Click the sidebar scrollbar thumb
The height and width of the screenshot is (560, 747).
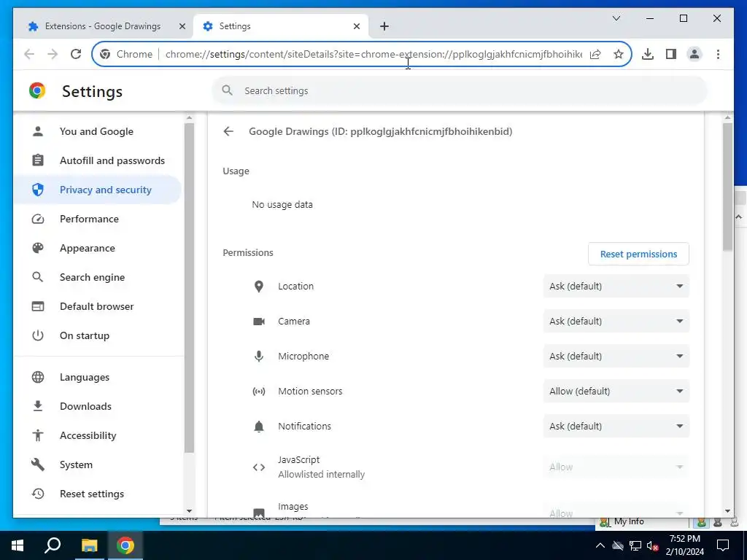pyautogui.click(x=189, y=288)
